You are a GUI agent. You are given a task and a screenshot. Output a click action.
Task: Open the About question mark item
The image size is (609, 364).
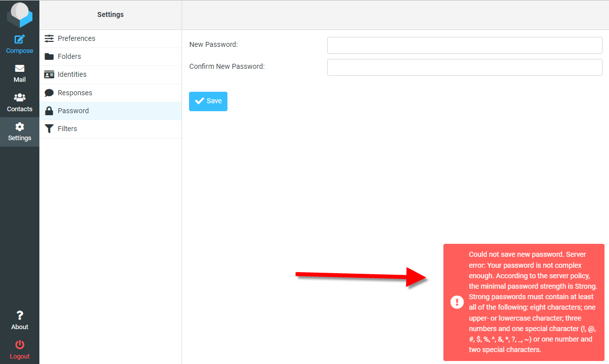pos(19,320)
